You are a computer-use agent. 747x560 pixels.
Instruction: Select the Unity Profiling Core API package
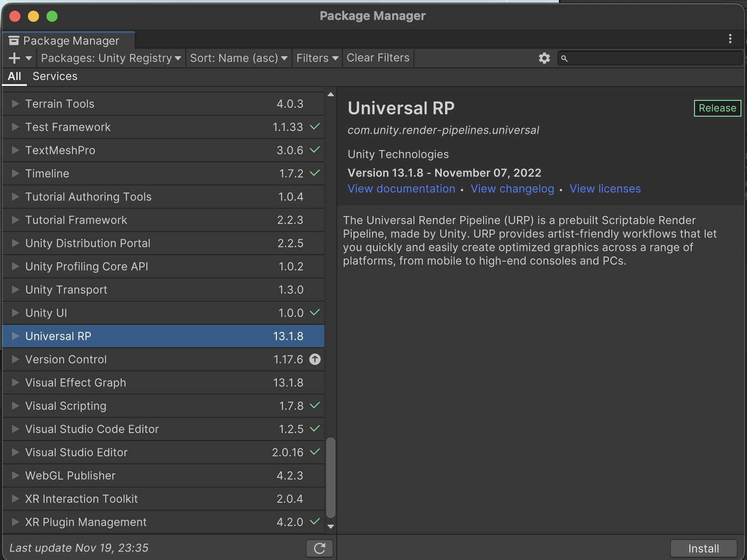coord(163,266)
